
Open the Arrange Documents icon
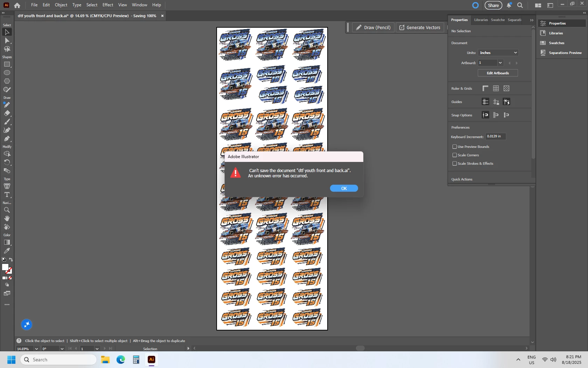point(538,5)
